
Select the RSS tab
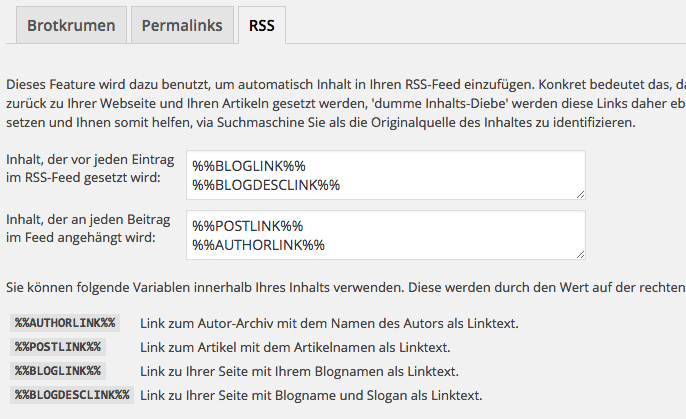(262, 25)
